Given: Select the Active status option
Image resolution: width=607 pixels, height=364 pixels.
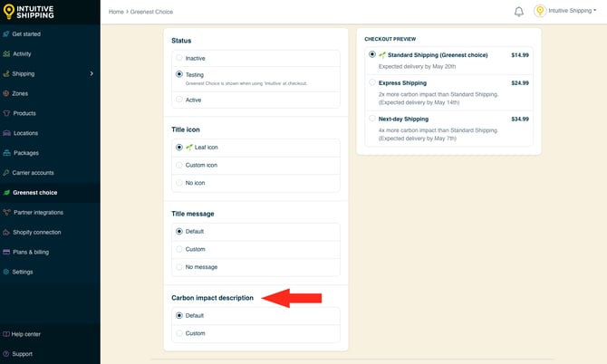Looking at the screenshot, I should pyautogui.click(x=179, y=100).
